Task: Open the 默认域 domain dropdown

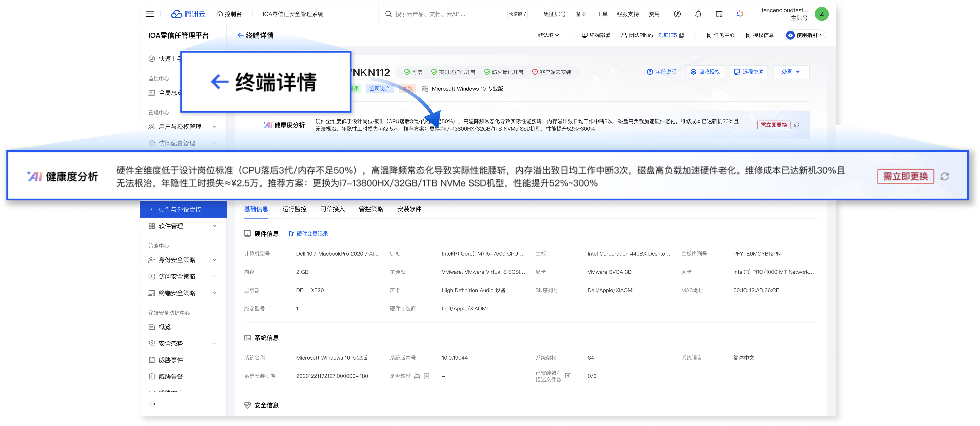Action: (548, 35)
